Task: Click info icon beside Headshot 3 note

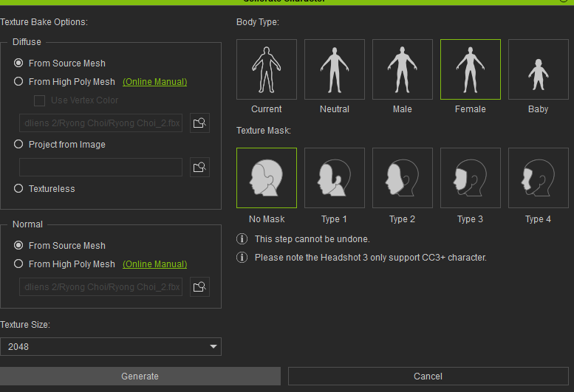Action: click(242, 258)
